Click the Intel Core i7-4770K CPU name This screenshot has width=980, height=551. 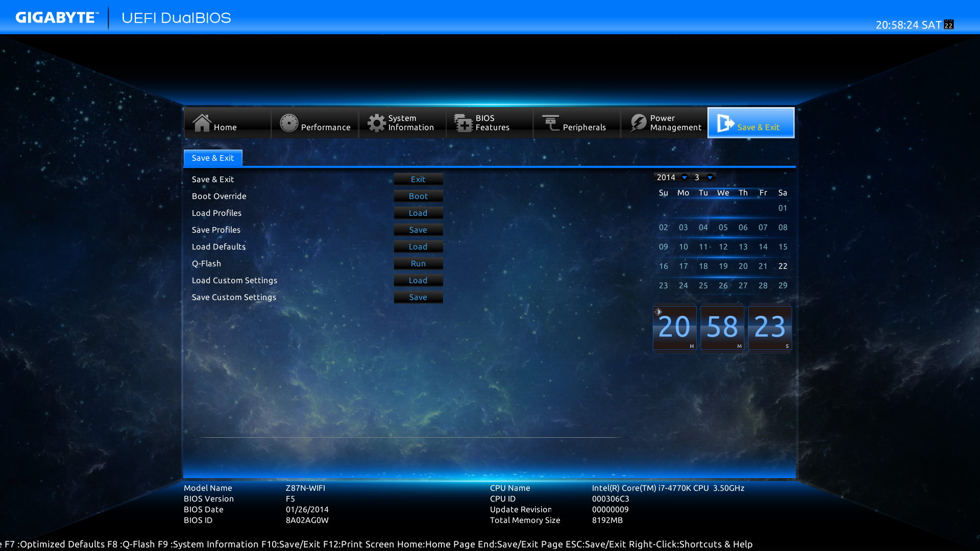[x=668, y=488]
